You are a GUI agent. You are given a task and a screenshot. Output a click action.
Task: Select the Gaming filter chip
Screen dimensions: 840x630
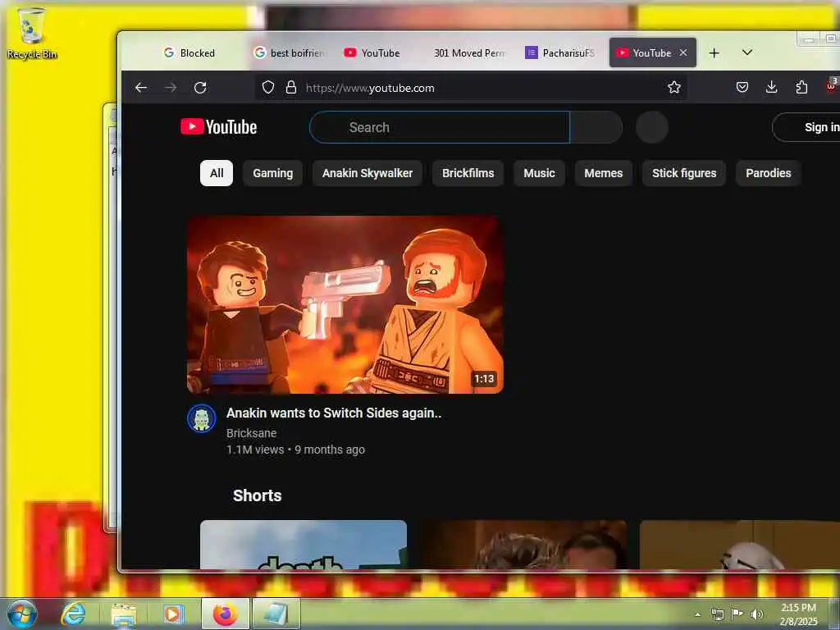tap(272, 173)
